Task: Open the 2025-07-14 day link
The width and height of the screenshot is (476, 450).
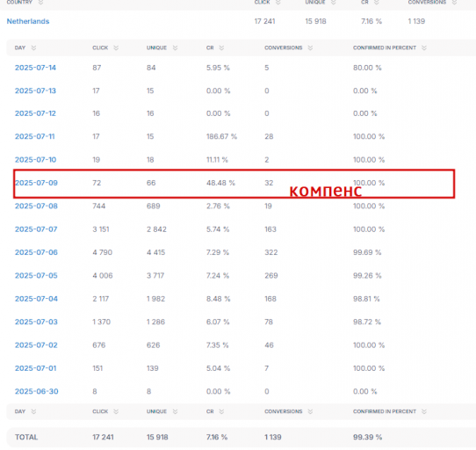Action: click(x=35, y=68)
